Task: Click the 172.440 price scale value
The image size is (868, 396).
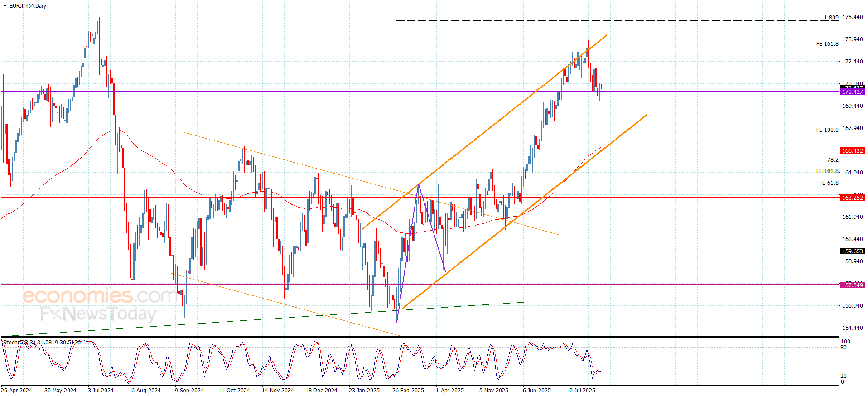Action: (852, 62)
